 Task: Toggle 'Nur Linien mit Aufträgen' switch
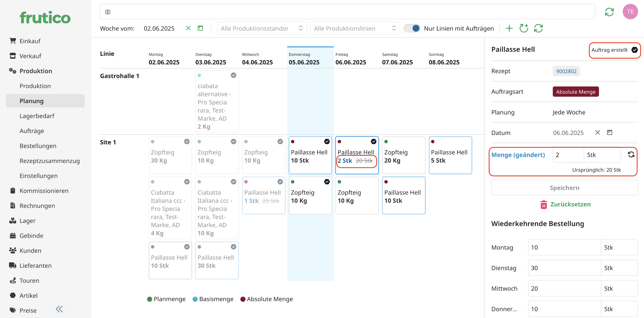coord(412,28)
